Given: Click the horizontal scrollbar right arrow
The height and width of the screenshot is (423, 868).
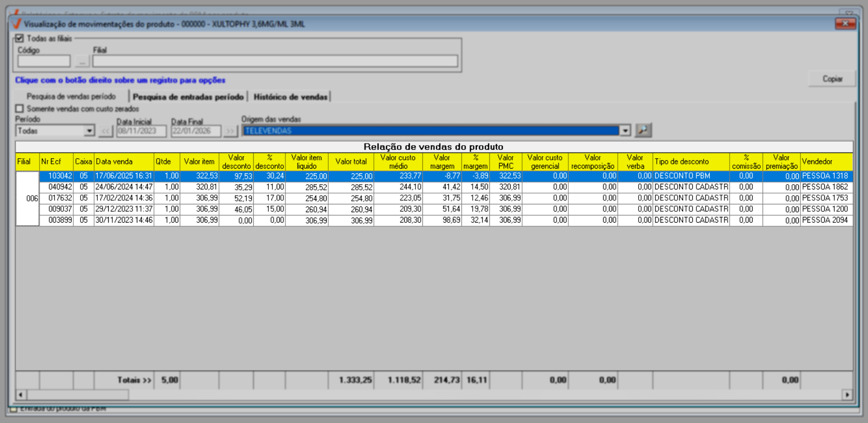Looking at the screenshot, I should coord(847,395).
